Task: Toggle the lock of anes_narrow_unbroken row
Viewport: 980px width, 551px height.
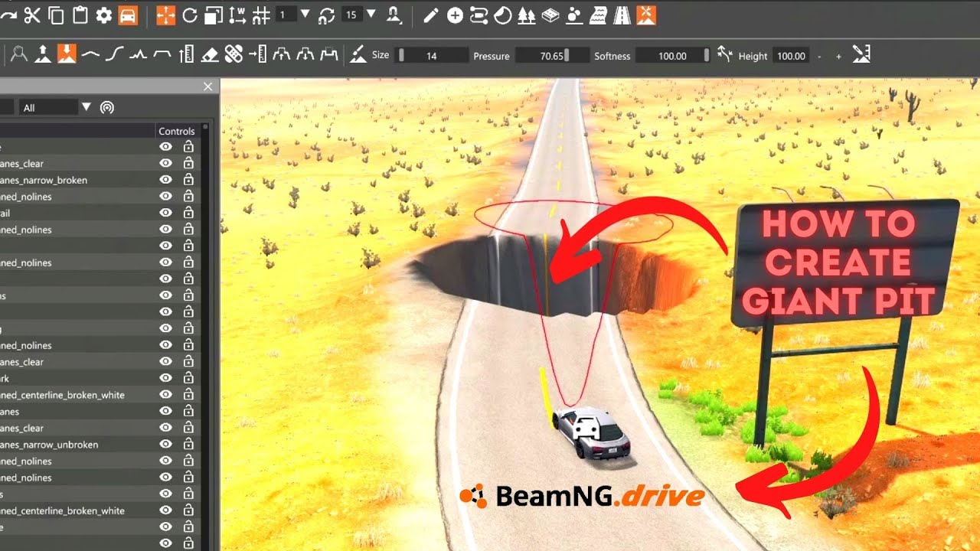Action: [188, 445]
